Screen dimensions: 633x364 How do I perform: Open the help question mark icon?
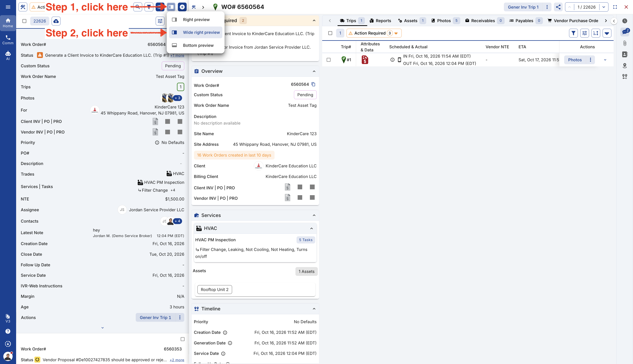coord(8,331)
